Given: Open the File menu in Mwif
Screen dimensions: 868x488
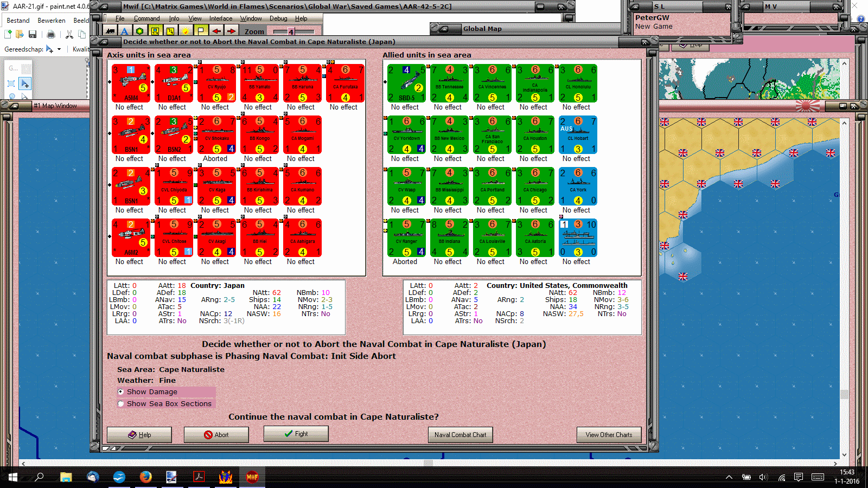Looking at the screenshot, I should click(x=120, y=18).
